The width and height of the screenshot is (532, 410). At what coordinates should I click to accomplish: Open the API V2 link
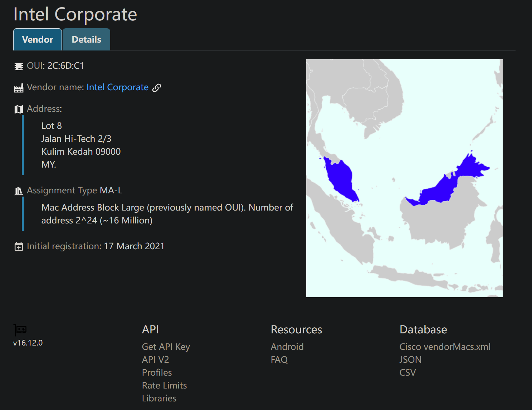tap(155, 360)
